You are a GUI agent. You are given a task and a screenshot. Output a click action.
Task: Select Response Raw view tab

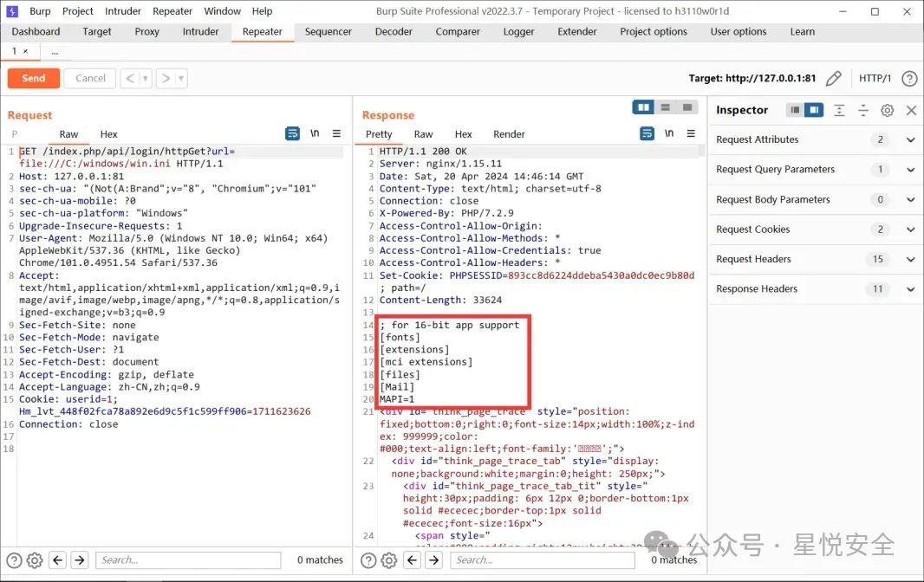423,134
